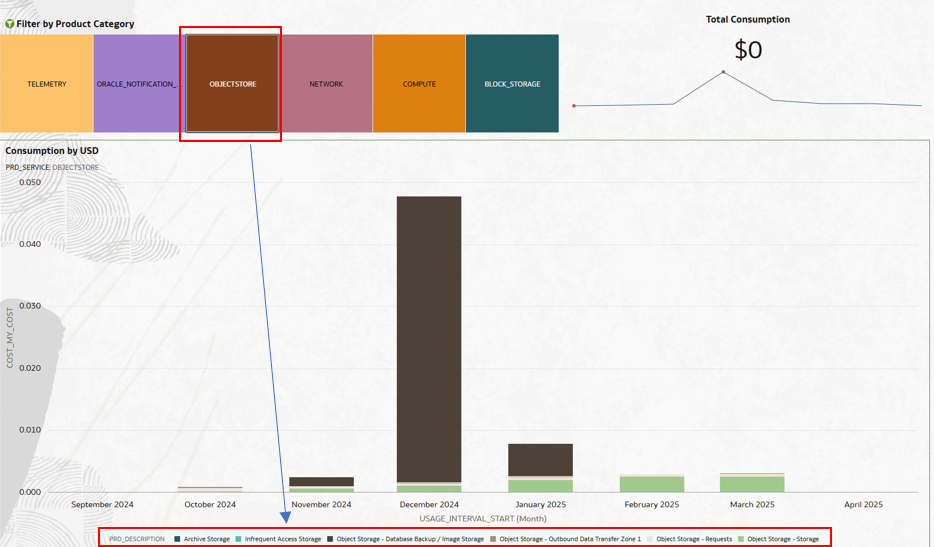934x547 pixels.
Task: Click the peak point on Total Consumption sparkline
Action: [723, 72]
